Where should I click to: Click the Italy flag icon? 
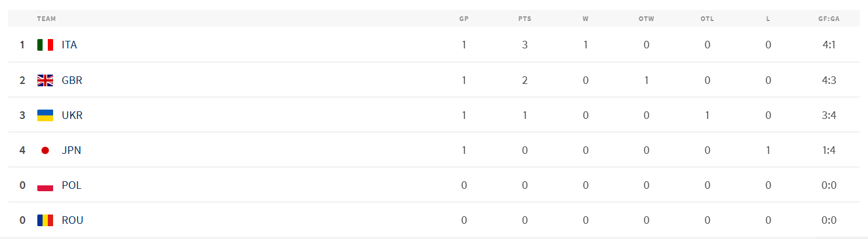click(45, 45)
